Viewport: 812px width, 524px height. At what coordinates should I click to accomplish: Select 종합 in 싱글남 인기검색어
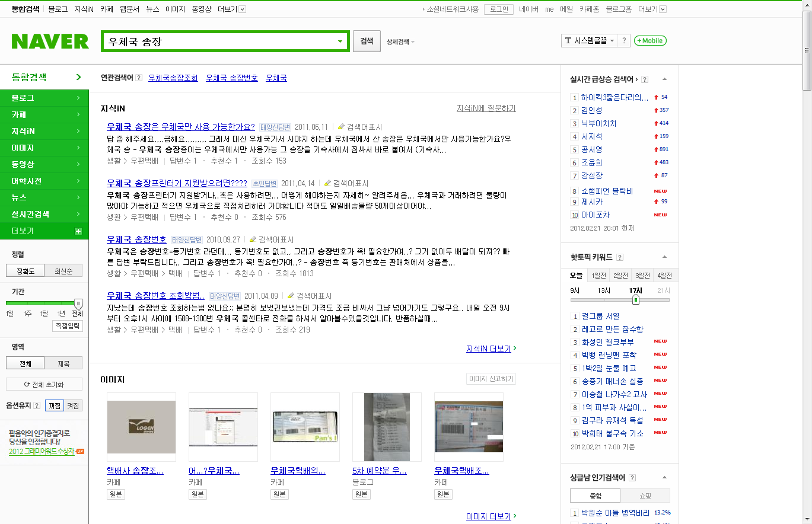(595, 496)
